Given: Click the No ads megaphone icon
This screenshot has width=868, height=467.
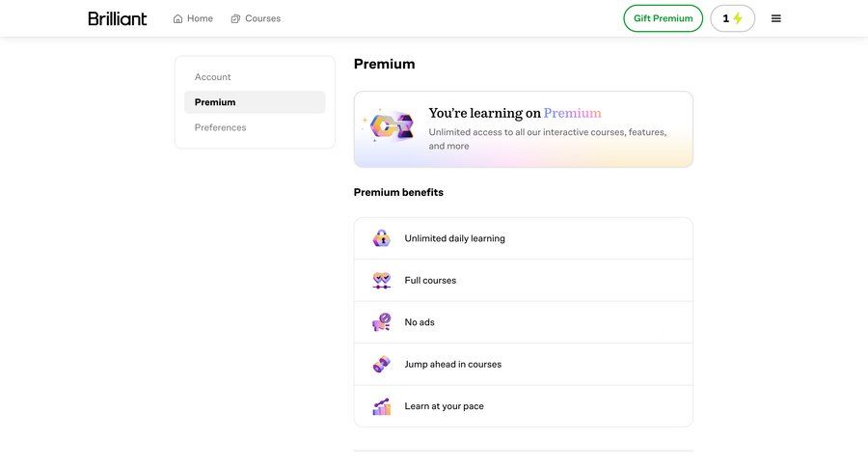Looking at the screenshot, I should tap(382, 322).
